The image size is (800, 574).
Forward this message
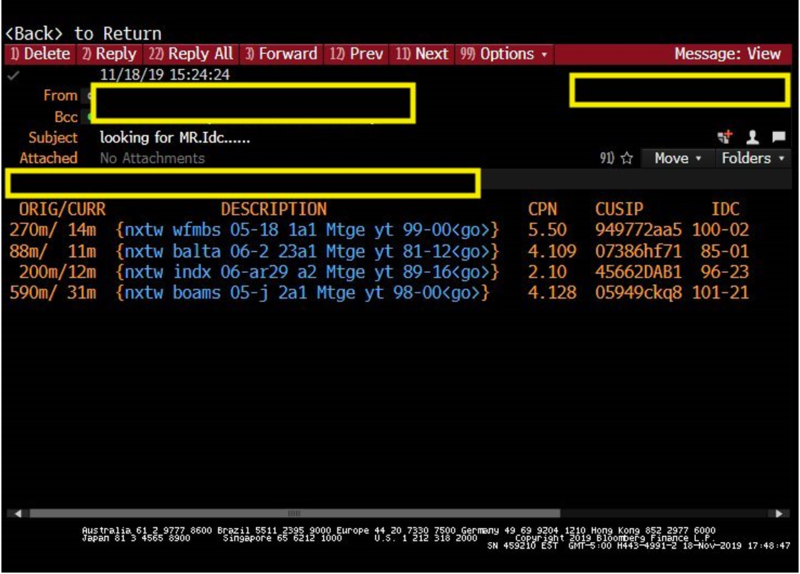pos(281,54)
